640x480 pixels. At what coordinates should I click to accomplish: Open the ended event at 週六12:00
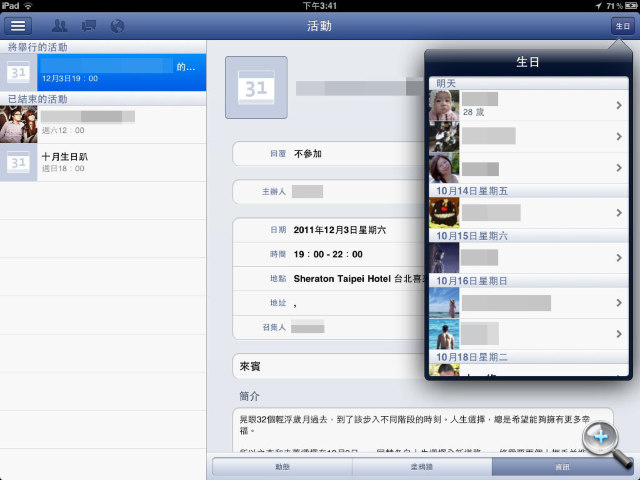point(103,124)
